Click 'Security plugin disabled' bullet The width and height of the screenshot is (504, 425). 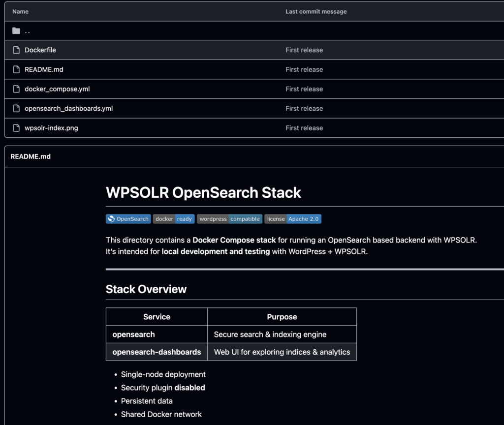(x=163, y=388)
